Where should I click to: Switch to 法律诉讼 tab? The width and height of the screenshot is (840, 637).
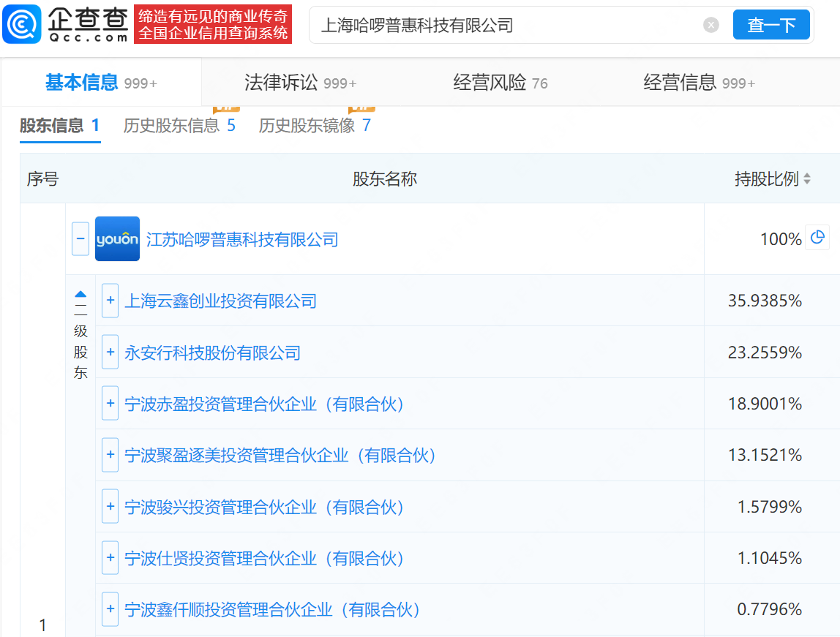click(300, 83)
